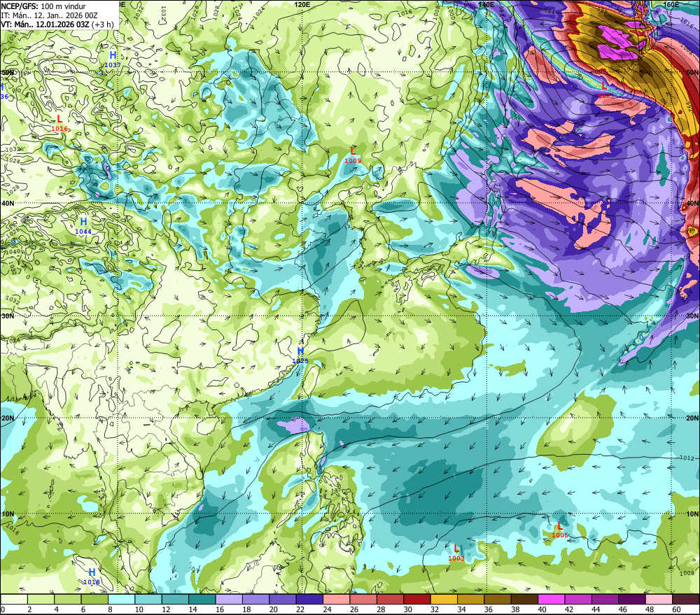Screen dimensions: 700x615
Task: Click the violet 20–22 legend swatch
Action: coord(283,599)
